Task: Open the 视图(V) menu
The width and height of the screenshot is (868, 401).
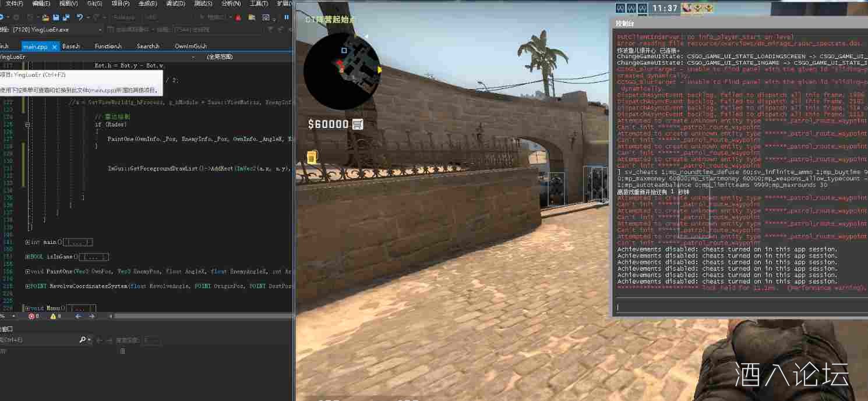Action: 68,3
